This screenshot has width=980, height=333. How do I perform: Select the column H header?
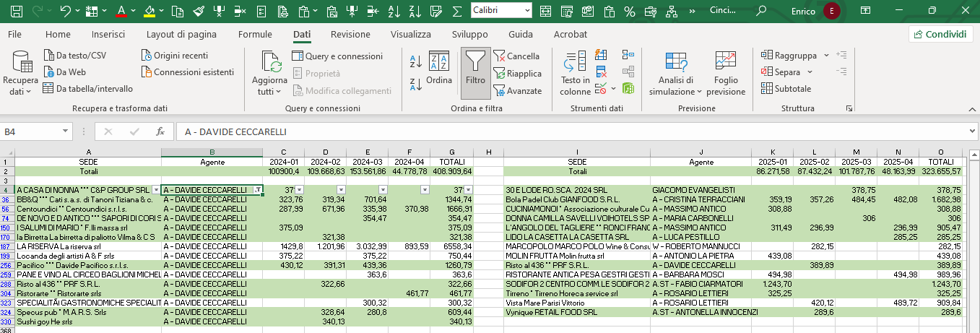coord(489,152)
